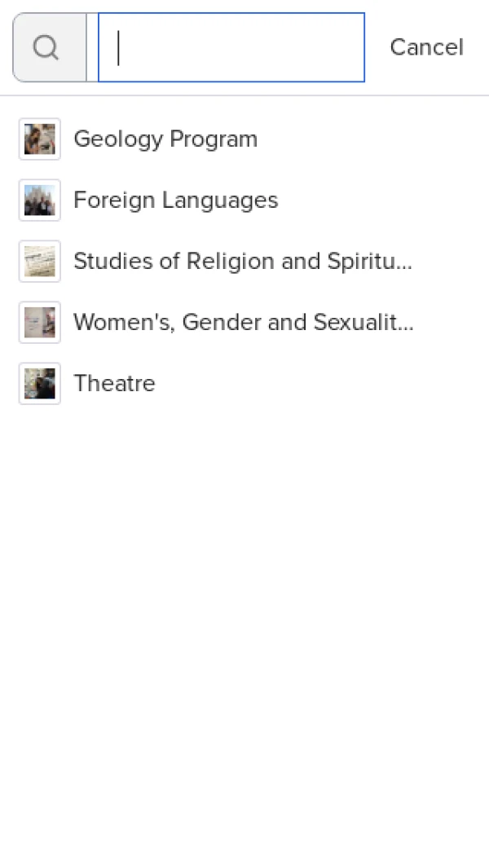
Task: Click the magnifying glass search icon
Action: click(47, 46)
